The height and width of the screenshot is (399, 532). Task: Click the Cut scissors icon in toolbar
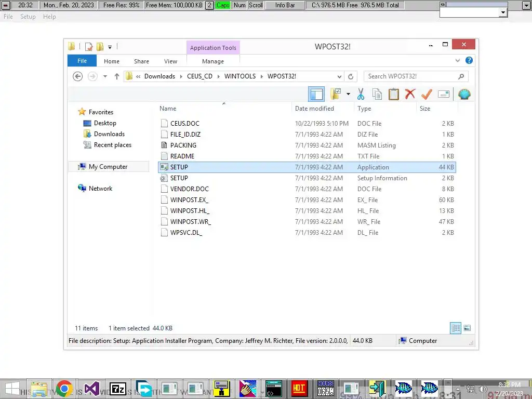361,94
